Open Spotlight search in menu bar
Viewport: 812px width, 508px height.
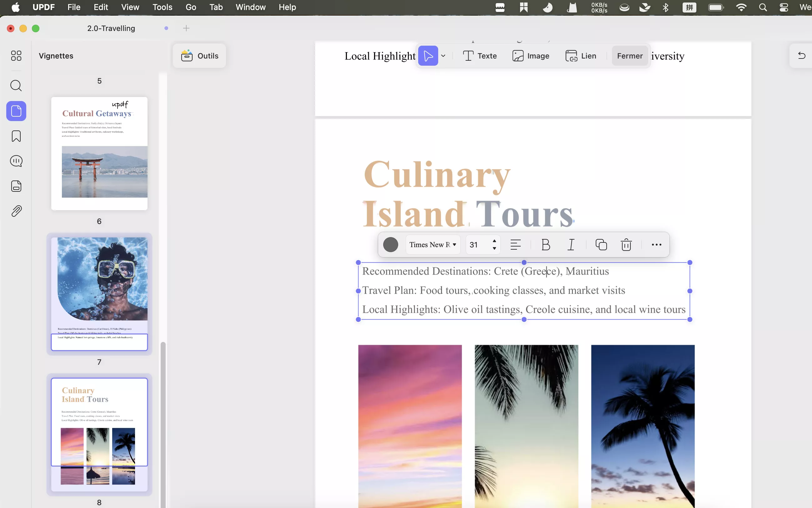pyautogui.click(x=763, y=8)
